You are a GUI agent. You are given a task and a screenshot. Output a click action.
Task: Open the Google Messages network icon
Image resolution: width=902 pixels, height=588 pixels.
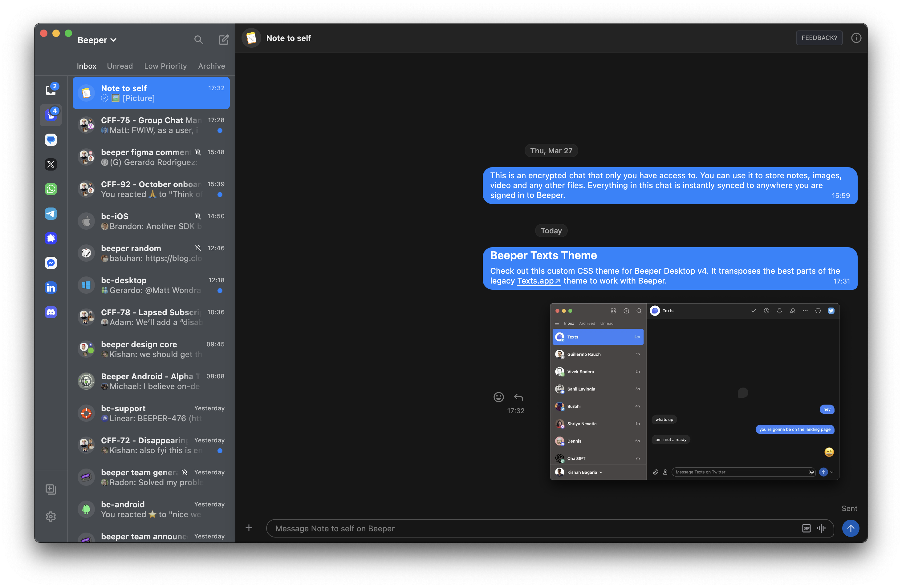[51, 140]
